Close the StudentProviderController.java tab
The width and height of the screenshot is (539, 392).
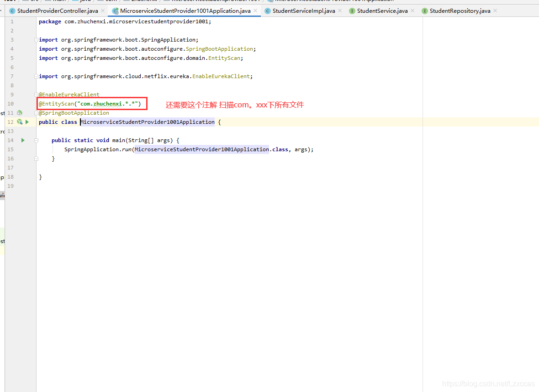pyautogui.click(x=103, y=11)
